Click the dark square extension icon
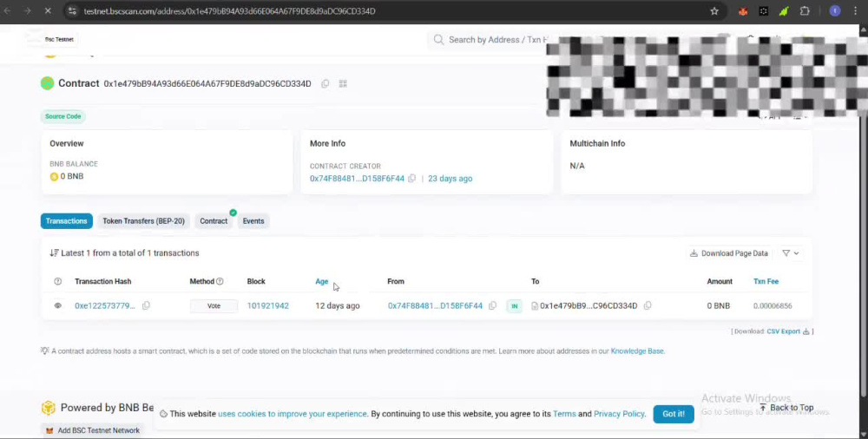The height and width of the screenshot is (439, 868). coord(763,11)
